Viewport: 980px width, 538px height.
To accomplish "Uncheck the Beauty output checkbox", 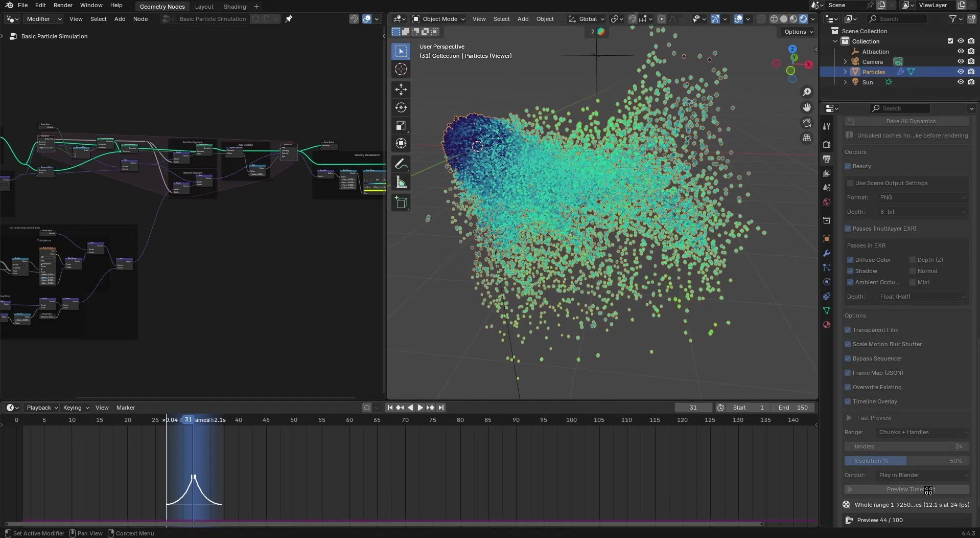I will coord(848,166).
